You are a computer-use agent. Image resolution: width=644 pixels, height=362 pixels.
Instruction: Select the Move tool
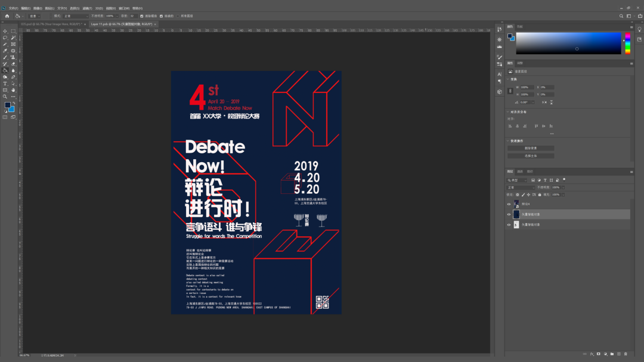pos(5,31)
